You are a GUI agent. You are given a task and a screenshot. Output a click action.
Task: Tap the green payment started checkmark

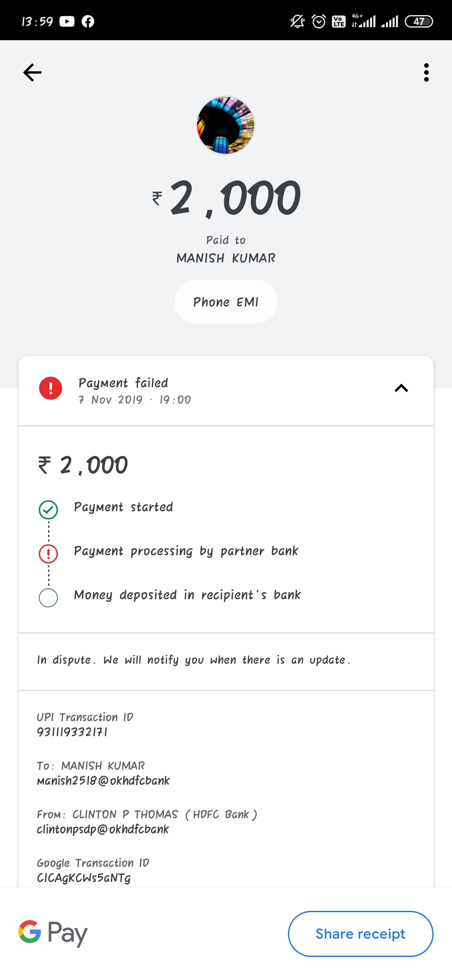point(49,510)
